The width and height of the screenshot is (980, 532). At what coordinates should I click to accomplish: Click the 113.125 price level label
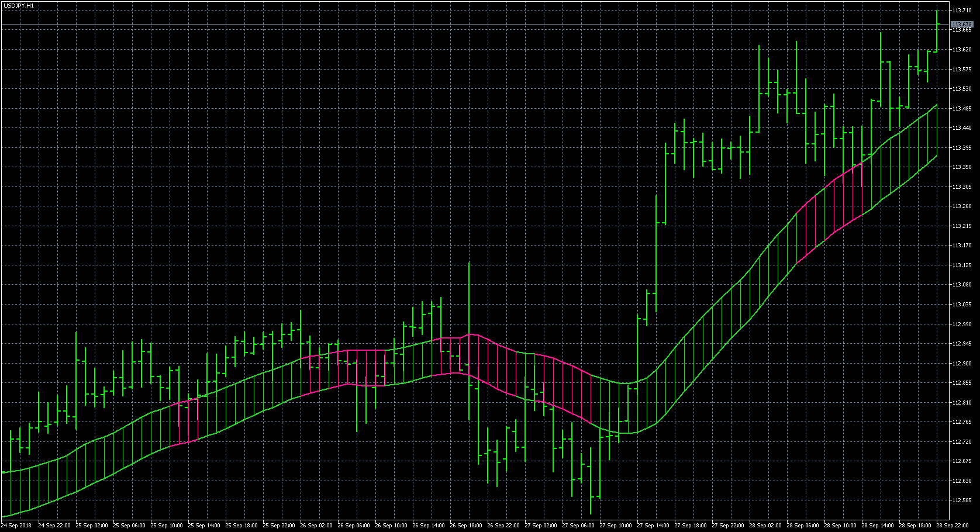click(962, 265)
